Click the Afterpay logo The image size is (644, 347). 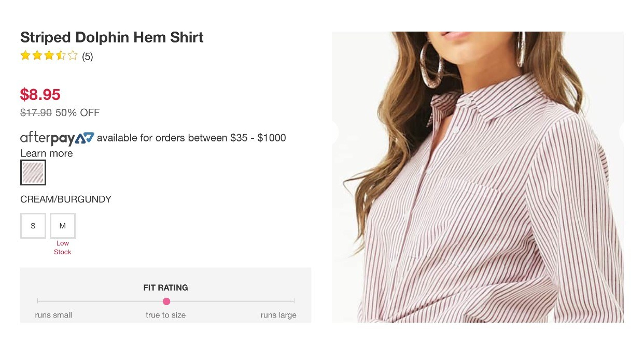click(57, 138)
